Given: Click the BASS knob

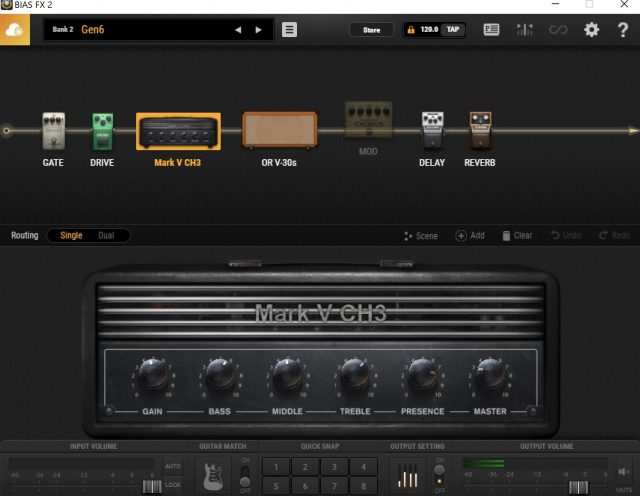Looking at the screenshot, I should 220,376.
